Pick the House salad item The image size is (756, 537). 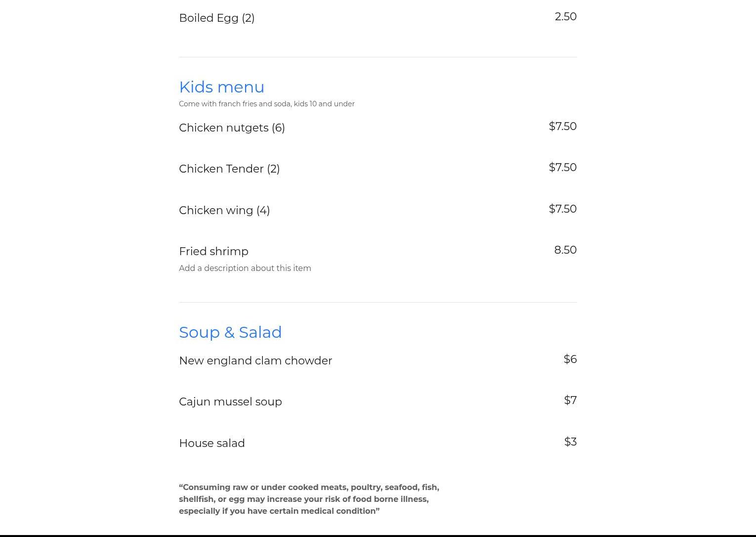coord(211,444)
